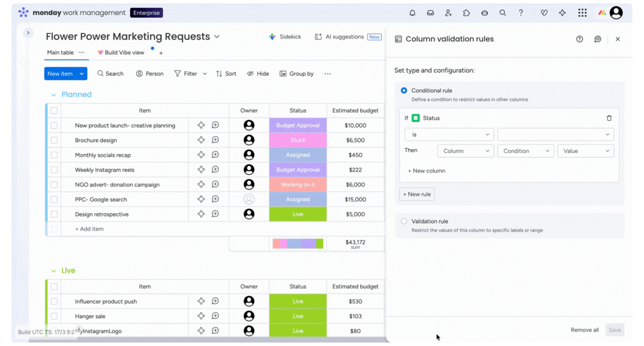
Task: Expand the Column dropdown in Then row
Action: click(x=465, y=151)
